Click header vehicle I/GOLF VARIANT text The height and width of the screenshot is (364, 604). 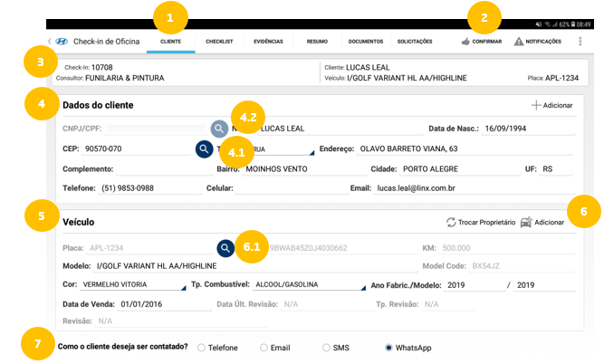click(407, 78)
